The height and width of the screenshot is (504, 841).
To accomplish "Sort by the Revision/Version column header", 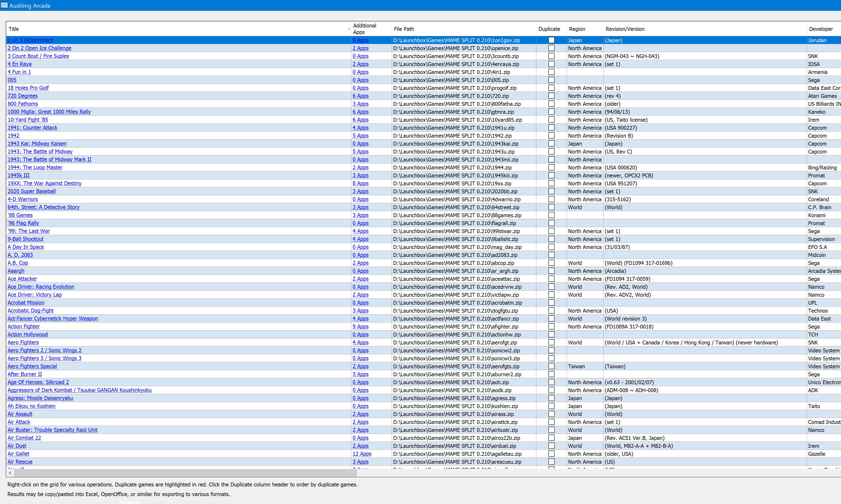I will (705, 29).
